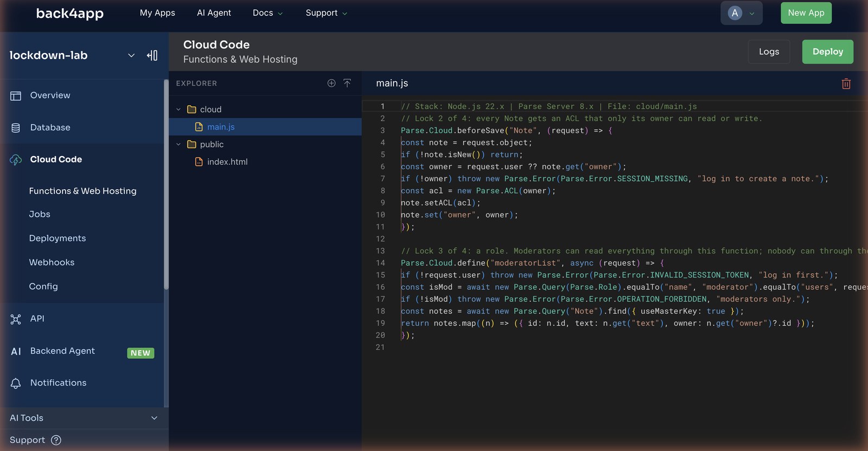Open the Config section
This screenshot has width=868, height=451.
point(43,286)
